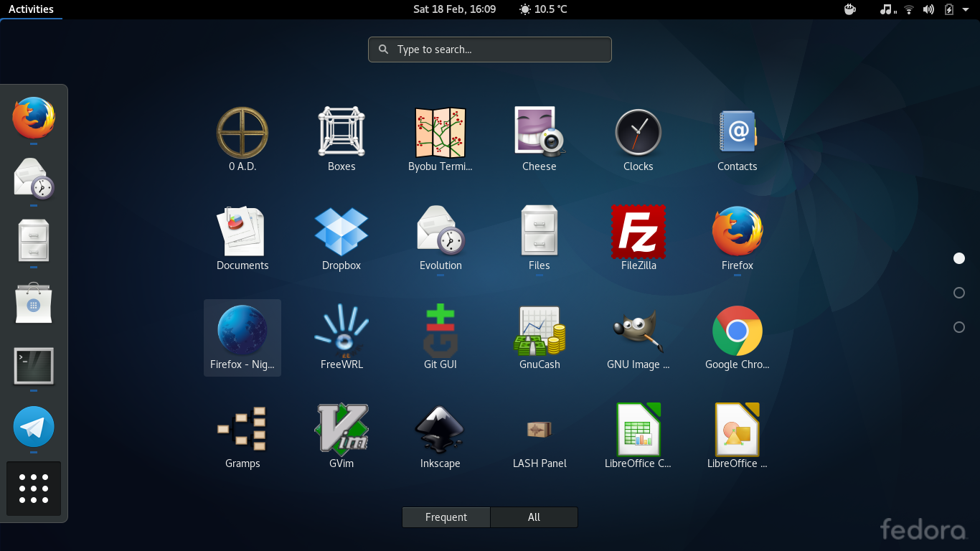Open Files from the dash
The image size is (980, 551).
pos(34,240)
